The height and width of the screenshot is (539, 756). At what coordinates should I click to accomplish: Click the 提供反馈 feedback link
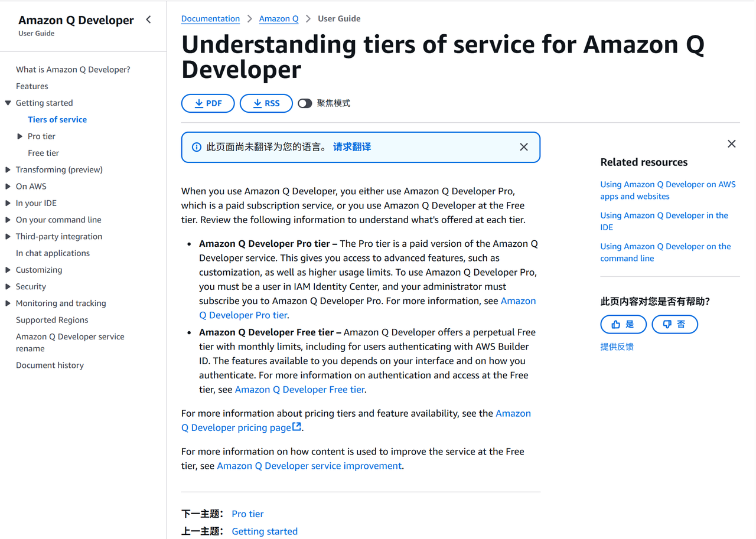617,347
